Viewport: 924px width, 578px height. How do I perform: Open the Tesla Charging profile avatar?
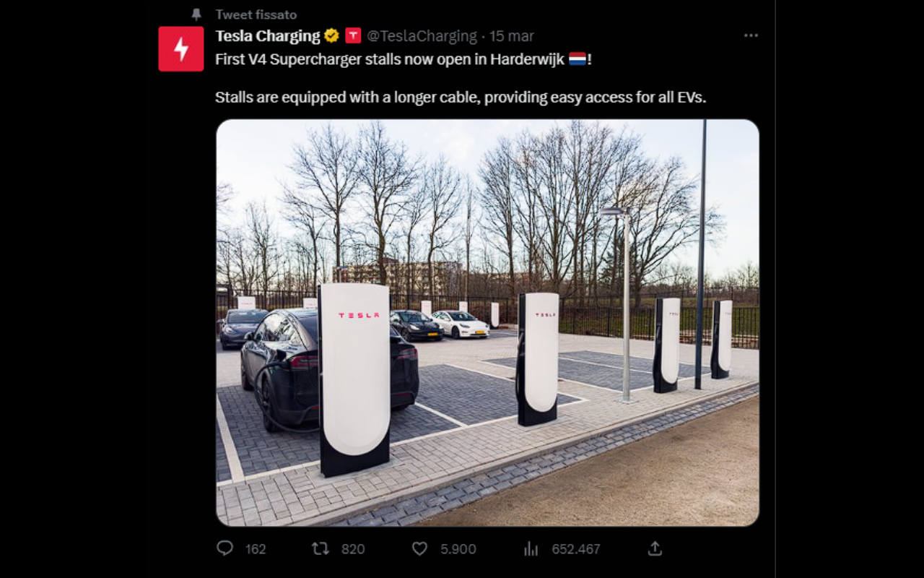pos(181,49)
